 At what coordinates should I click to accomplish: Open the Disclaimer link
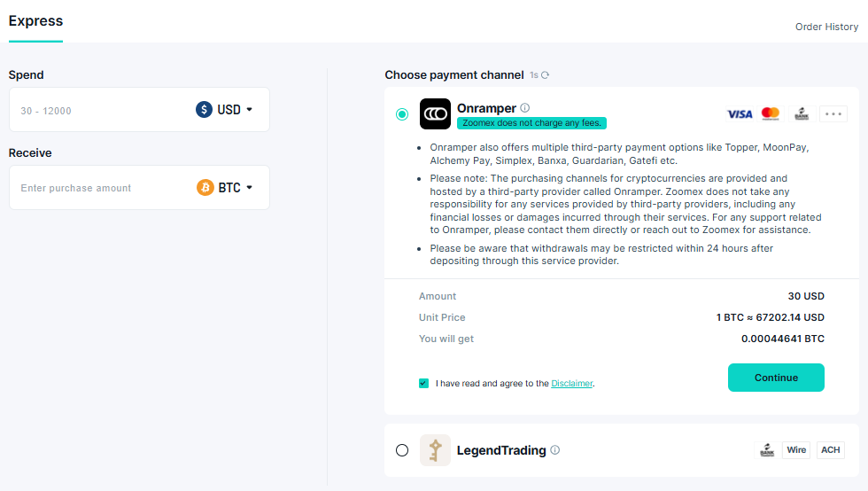pos(572,384)
